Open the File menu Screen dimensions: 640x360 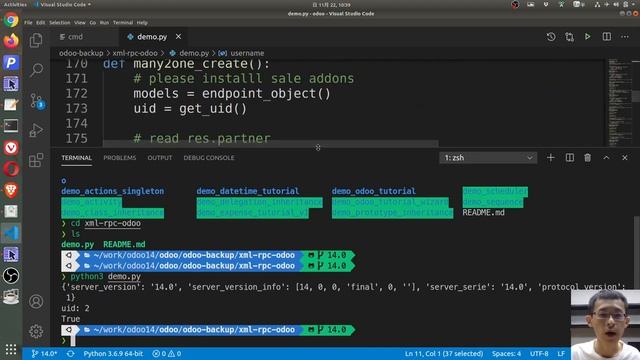coord(28,23)
